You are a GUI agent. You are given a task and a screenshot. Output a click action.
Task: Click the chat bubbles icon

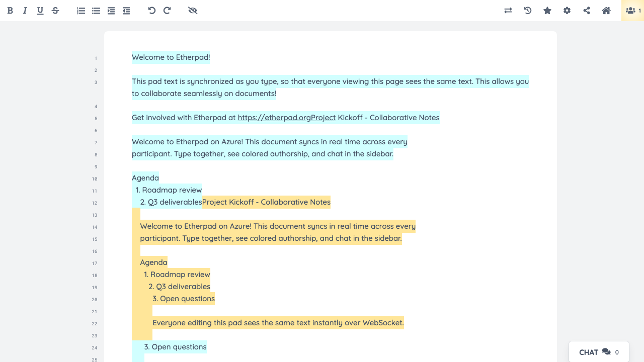pyautogui.click(x=606, y=352)
